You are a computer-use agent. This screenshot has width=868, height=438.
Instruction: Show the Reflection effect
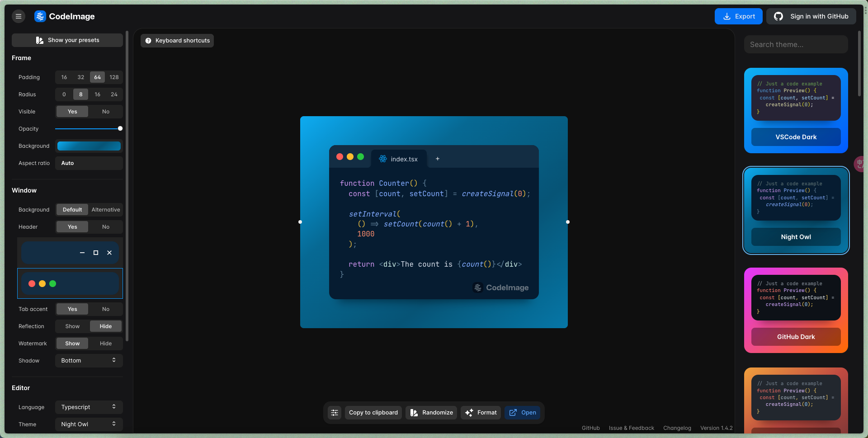(x=72, y=326)
